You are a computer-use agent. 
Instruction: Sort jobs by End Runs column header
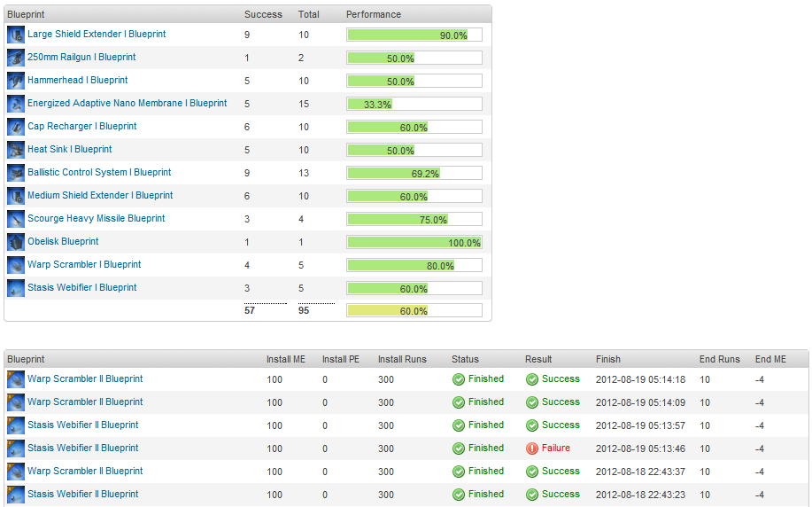click(x=719, y=359)
